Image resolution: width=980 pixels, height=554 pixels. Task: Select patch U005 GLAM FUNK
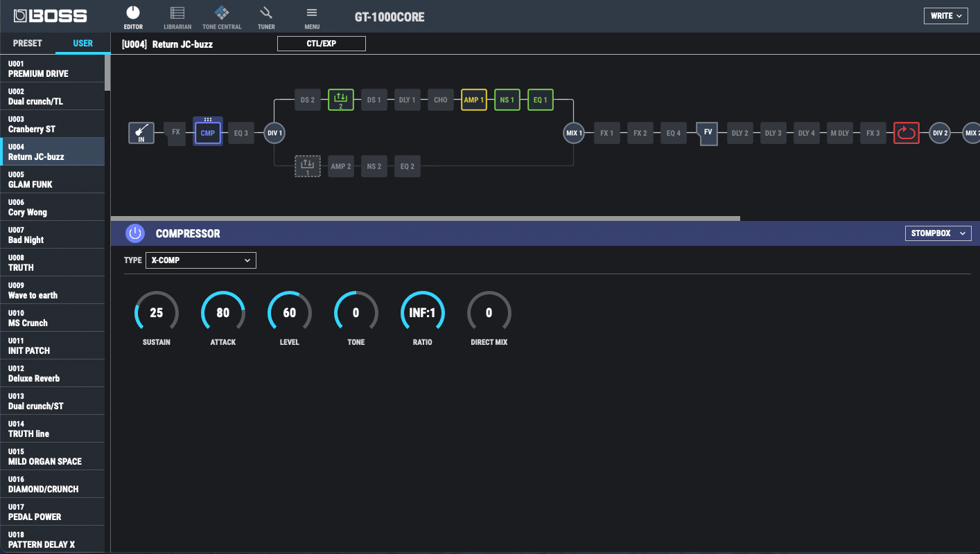52,179
